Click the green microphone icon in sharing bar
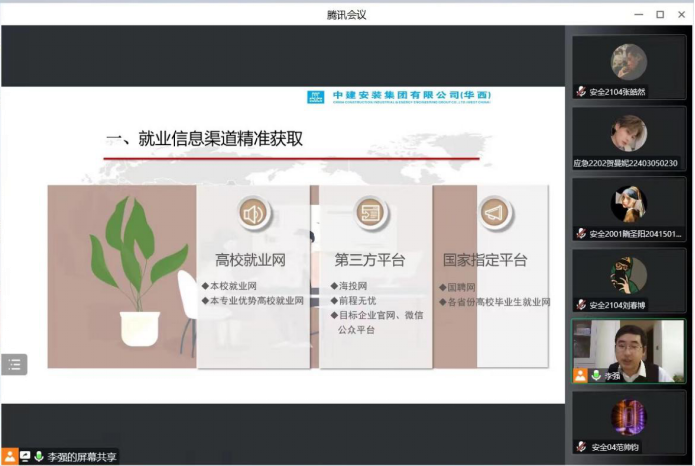The width and height of the screenshot is (695, 466). click(39, 457)
